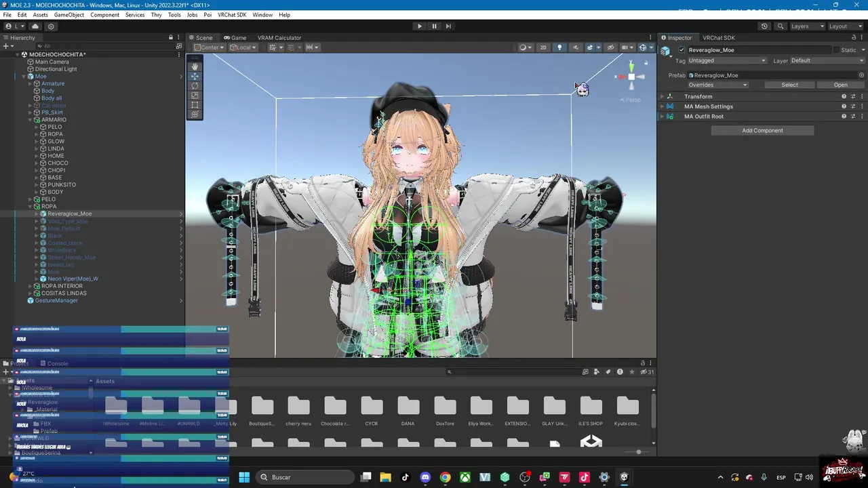Open the Layer Default dropdown
The width and height of the screenshot is (868, 488).
827,60
